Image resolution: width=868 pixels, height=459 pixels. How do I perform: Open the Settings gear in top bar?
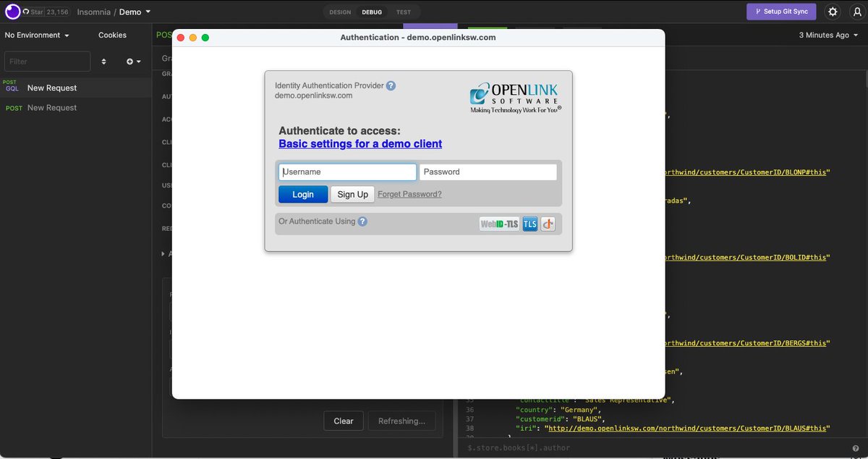pyautogui.click(x=833, y=12)
